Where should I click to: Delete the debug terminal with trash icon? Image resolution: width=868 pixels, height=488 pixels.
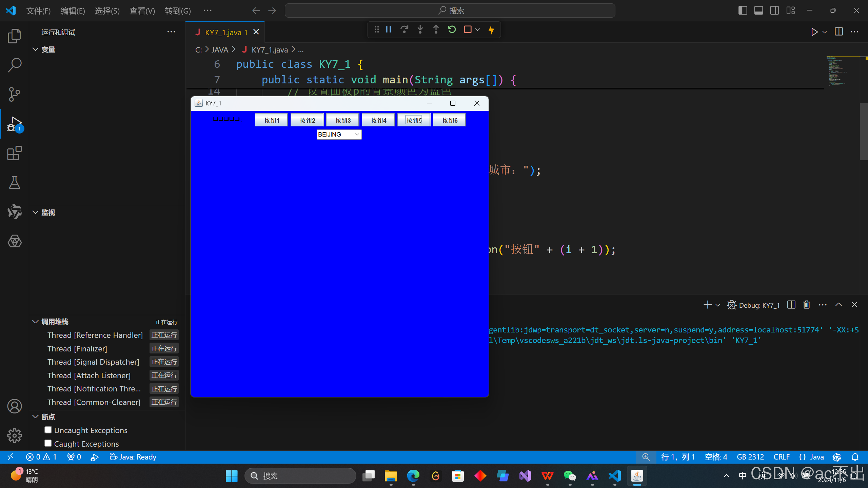click(807, 305)
